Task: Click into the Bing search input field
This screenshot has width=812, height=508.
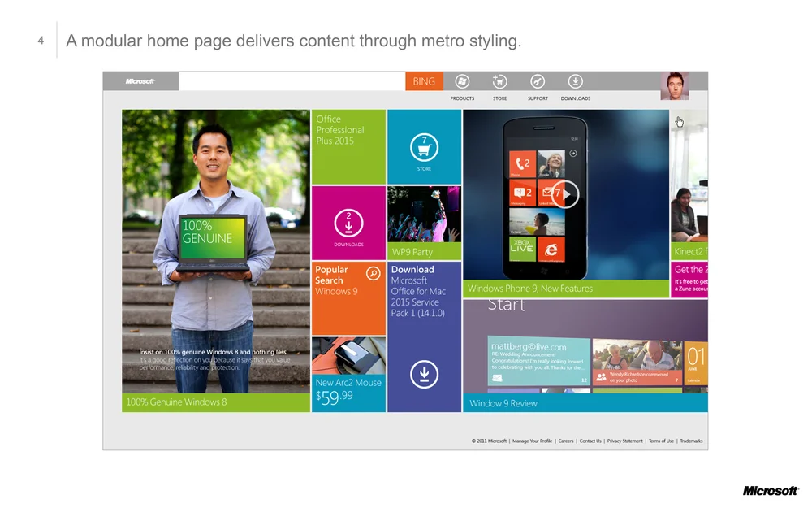Action: [292, 81]
